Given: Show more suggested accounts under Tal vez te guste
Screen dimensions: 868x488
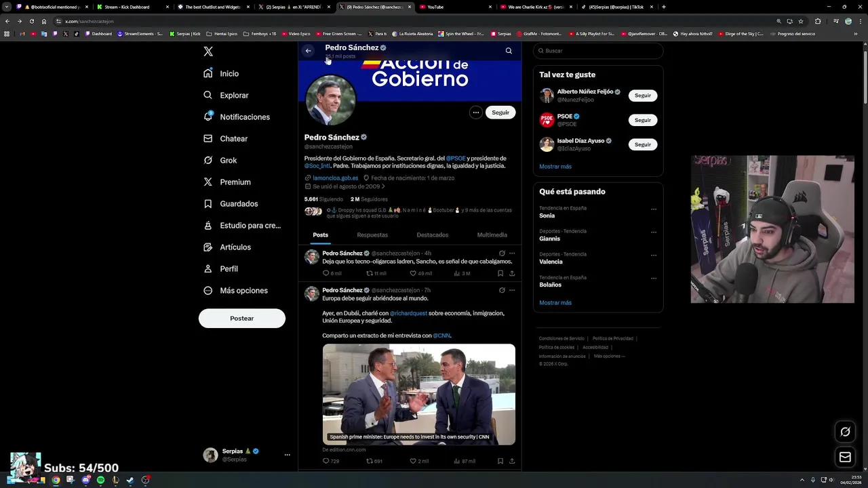Looking at the screenshot, I should [x=555, y=167].
